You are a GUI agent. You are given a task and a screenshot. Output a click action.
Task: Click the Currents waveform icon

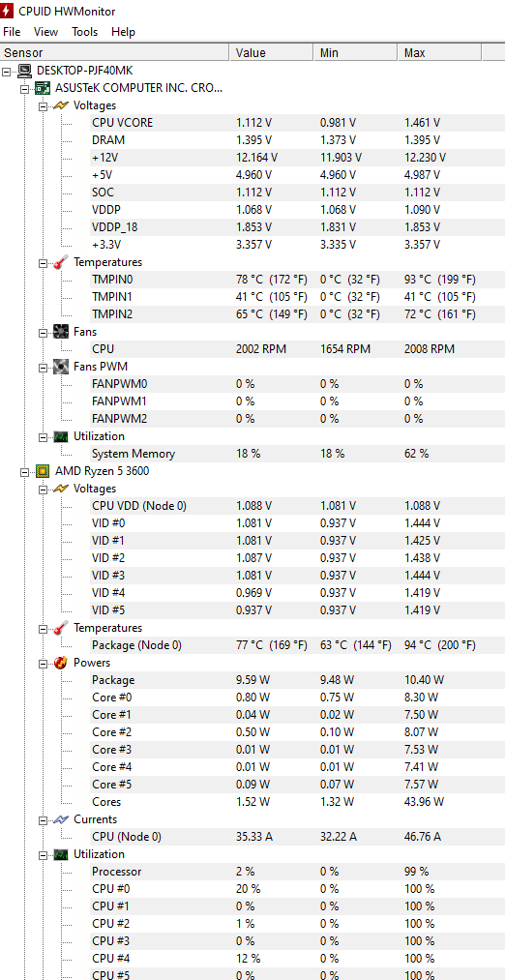tap(61, 819)
